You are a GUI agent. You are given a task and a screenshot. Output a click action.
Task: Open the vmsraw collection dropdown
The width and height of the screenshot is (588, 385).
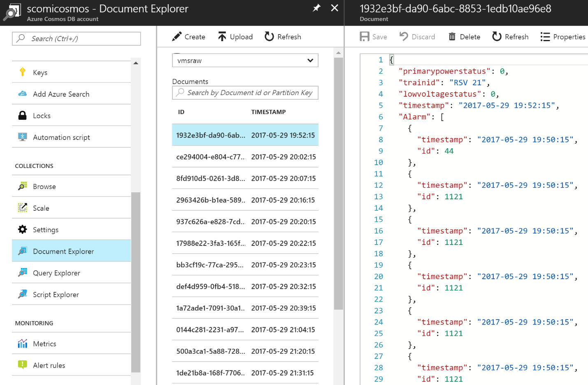245,61
